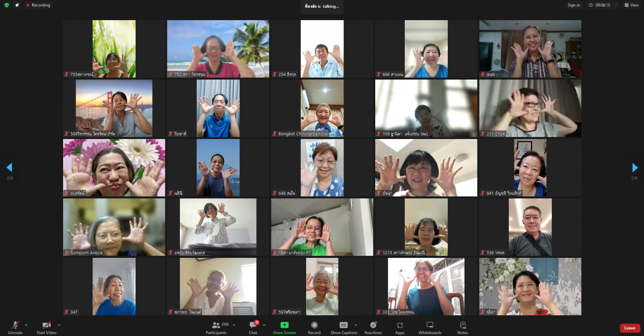Expand audio options arrow beside Unmute
644x336 pixels.
(x=26, y=325)
